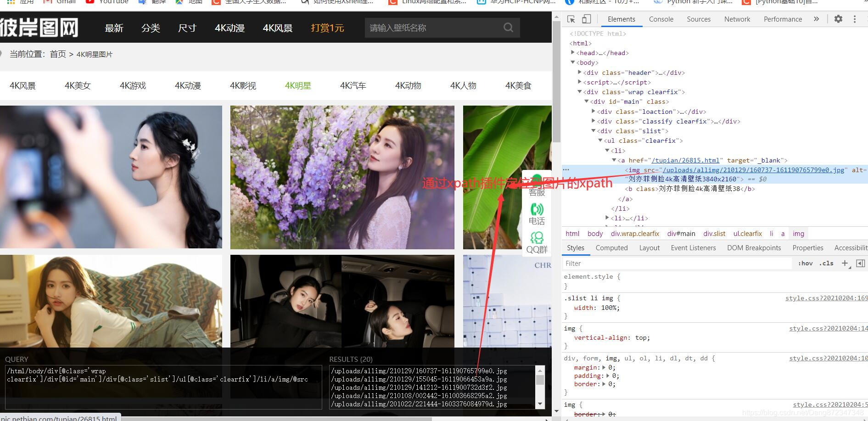Viewport: 868px width, 421px height.
Task: Expand the head element node
Action: [573, 53]
